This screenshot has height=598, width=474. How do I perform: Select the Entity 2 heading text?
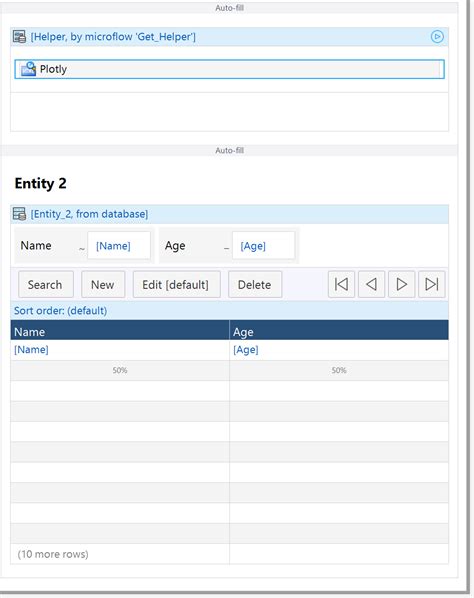[40, 183]
